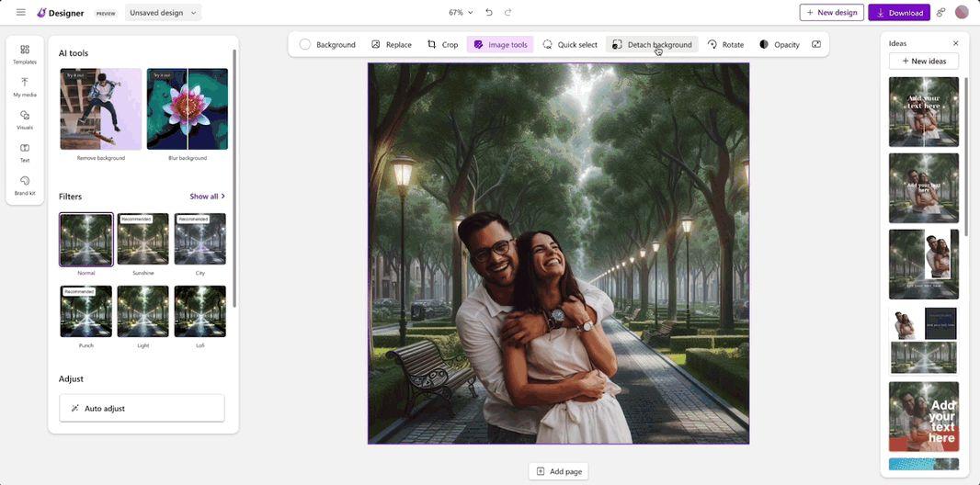The width and height of the screenshot is (980, 485).
Task: Select Detach background in toolbar
Action: (652, 44)
